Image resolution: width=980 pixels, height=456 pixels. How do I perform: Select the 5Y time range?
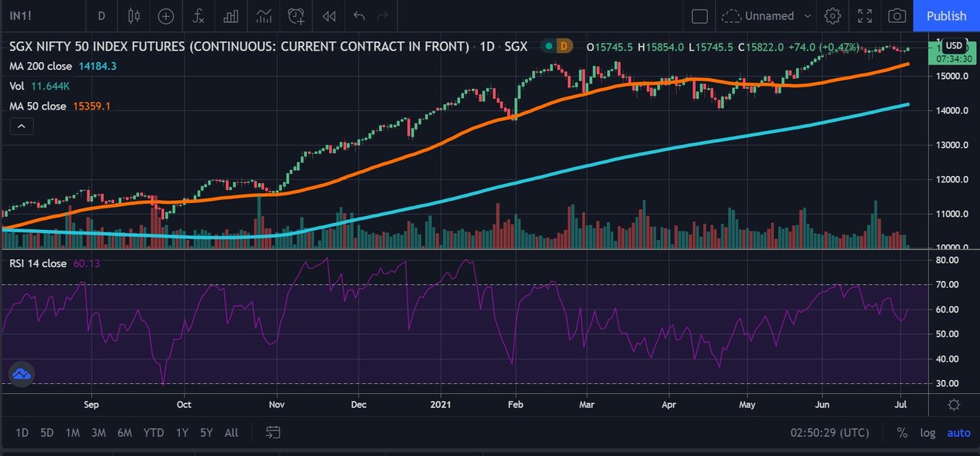point(206,433)
